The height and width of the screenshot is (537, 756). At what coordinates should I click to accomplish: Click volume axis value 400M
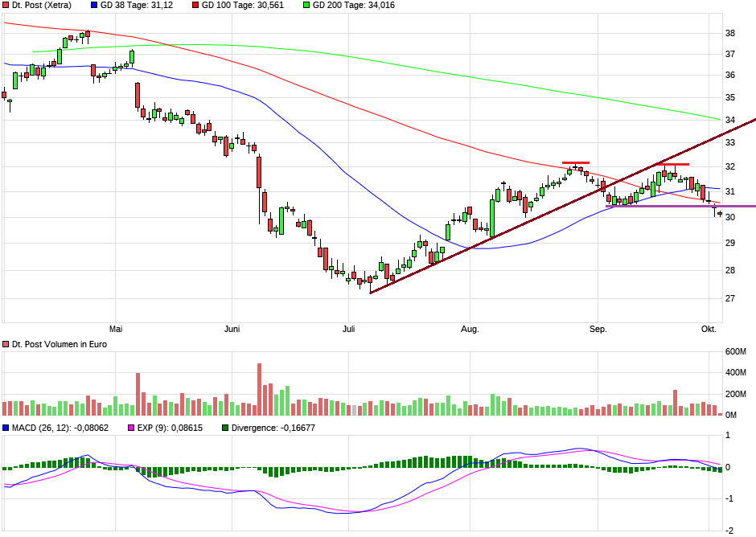pyautogui.click(x=736, y=373)
